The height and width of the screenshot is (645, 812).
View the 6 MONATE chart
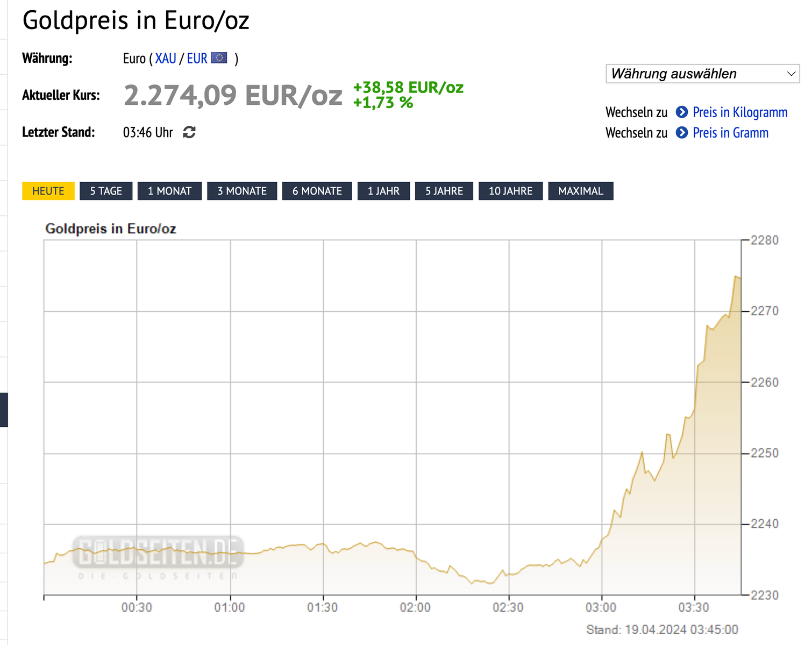pyautogui.click(x=317, y=191)
